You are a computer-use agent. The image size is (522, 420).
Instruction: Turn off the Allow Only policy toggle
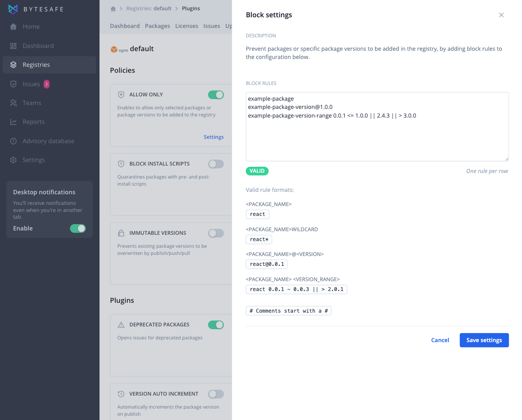point(216,95)
